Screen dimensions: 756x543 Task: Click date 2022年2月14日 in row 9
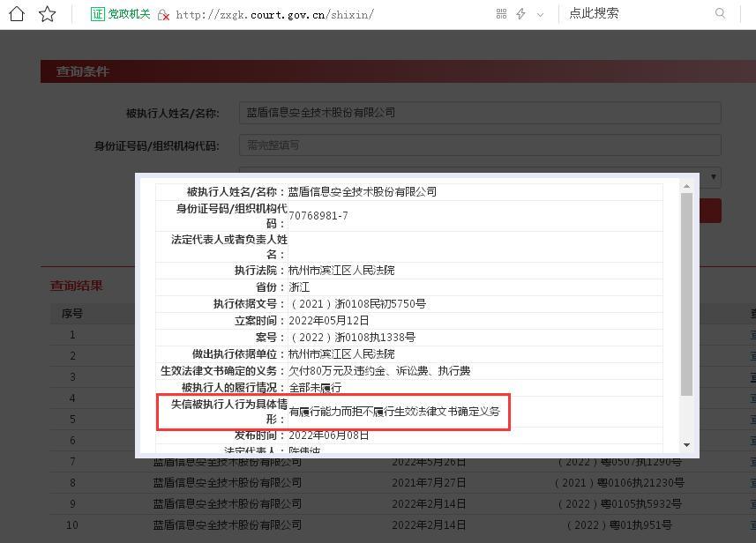click(x=429, y=504)
